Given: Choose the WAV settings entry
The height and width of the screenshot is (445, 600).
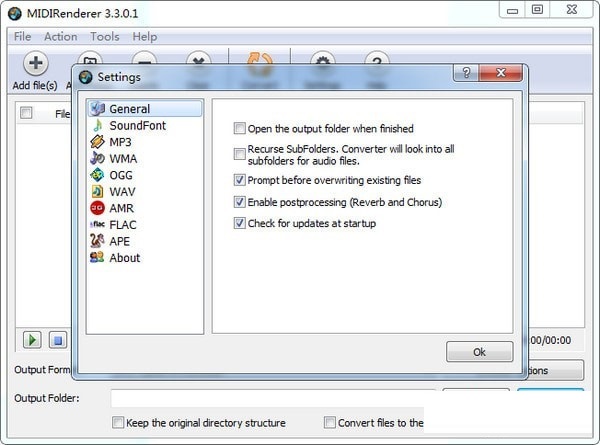Looking at the screenshot, I should 122,191.
